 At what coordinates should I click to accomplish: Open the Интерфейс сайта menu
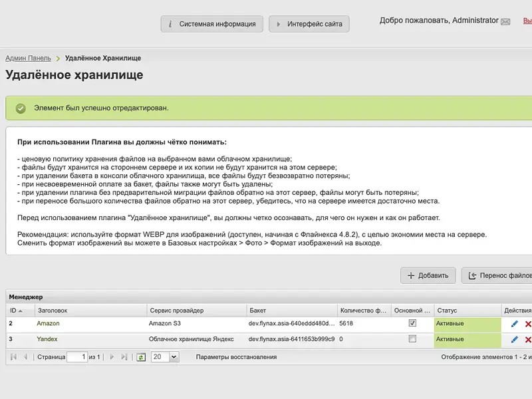coord(309,24)
